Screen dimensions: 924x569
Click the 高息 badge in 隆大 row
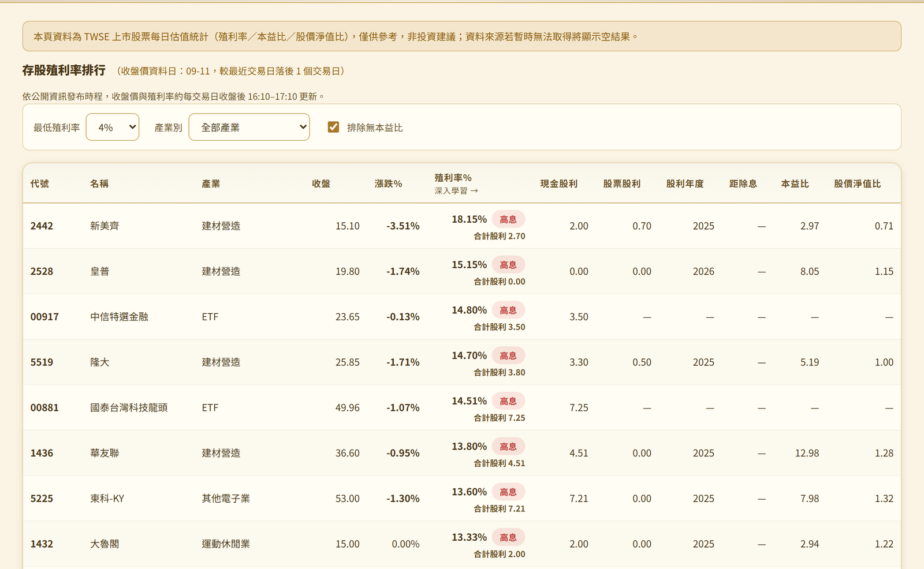(508, 356)
